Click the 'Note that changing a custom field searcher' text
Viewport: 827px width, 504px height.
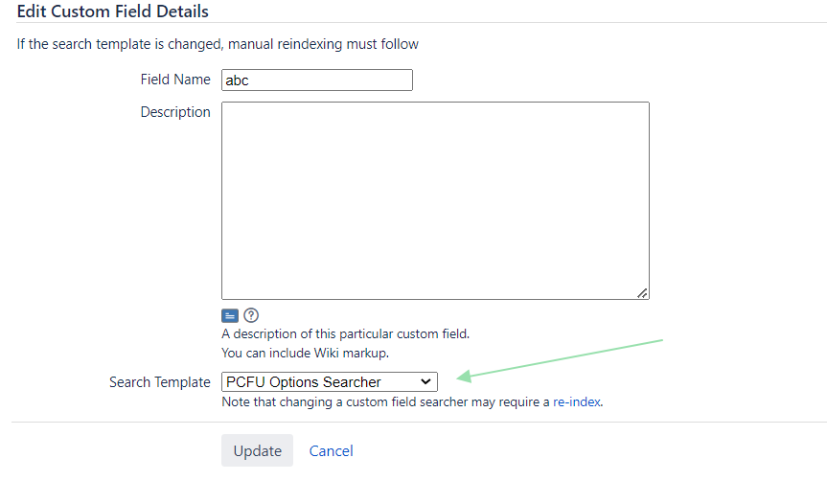tap(346, 402)
